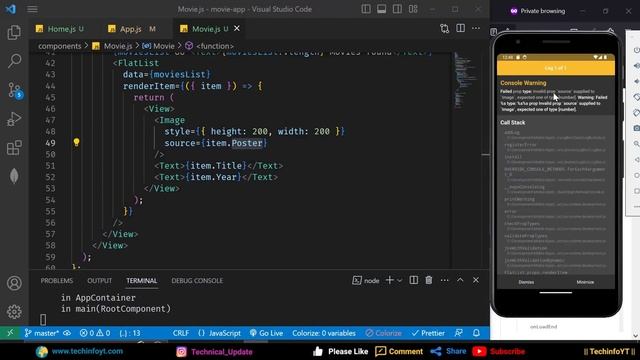Open the DEBUG CONSOLE panel tab
The width and height of the screenshot is (640, 360).
click(197, 280)
